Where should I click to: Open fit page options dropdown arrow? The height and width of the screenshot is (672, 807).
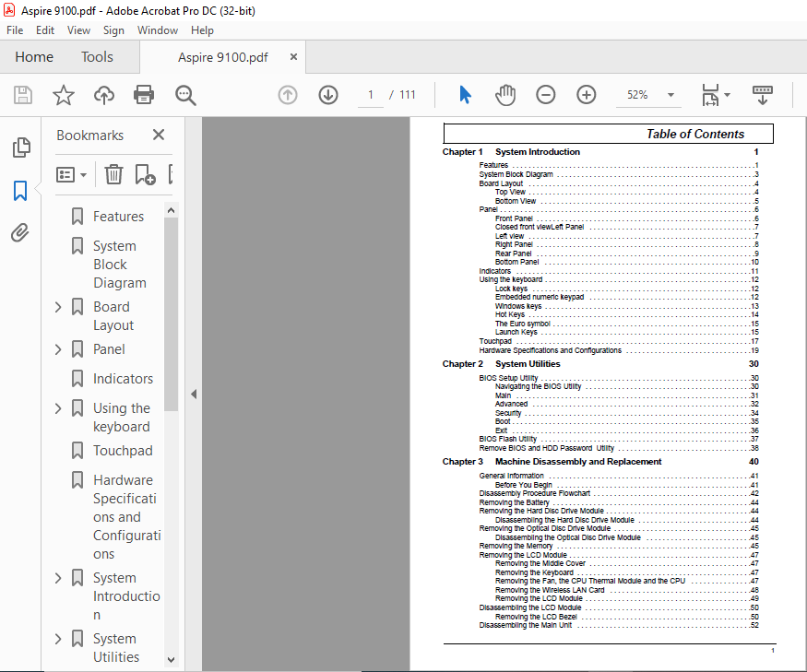tap(728, 95)
